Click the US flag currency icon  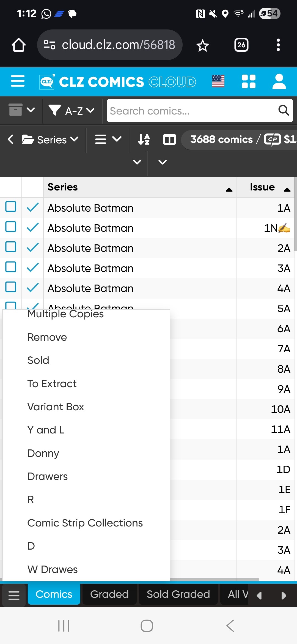(x=218, y=81)
